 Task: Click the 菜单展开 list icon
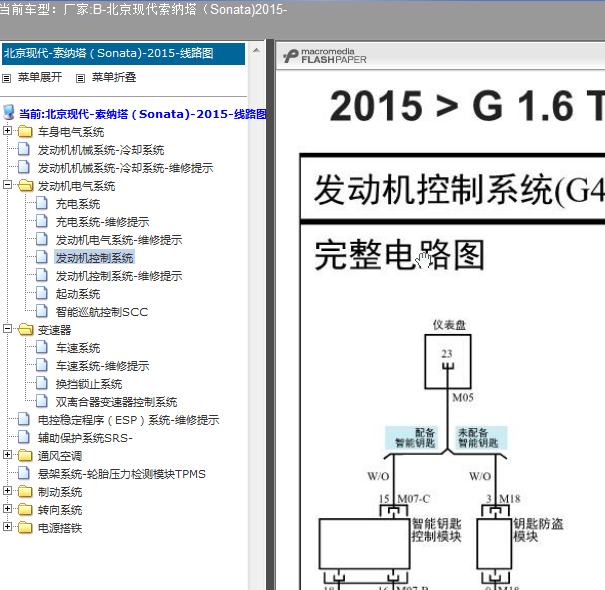coord(6,79)
